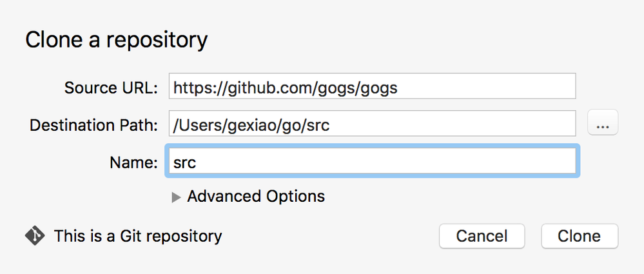Click the "Clone a repository" heading
644x274 pixels.
(117, 40)
